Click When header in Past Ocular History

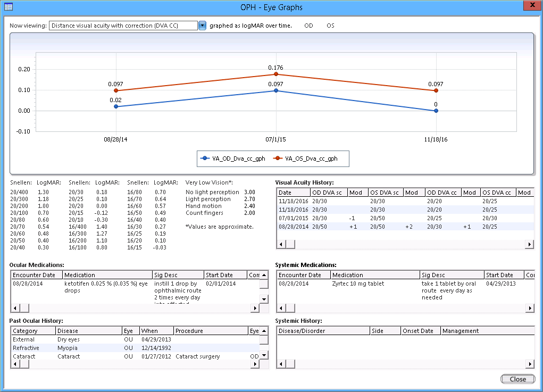pos(156,331)
